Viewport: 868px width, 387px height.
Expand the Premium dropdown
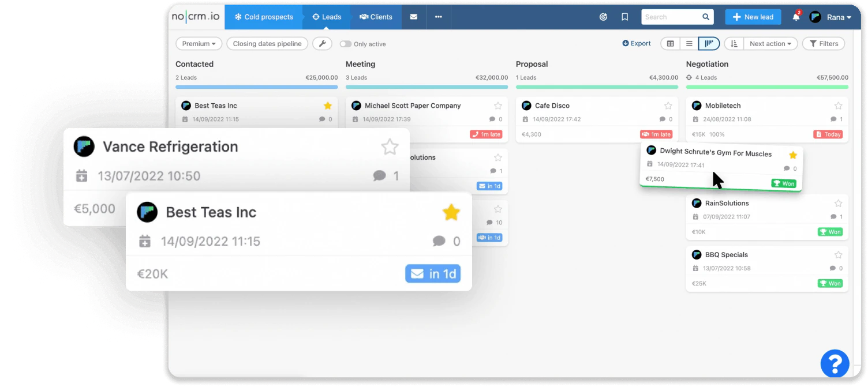coord(199,44)
